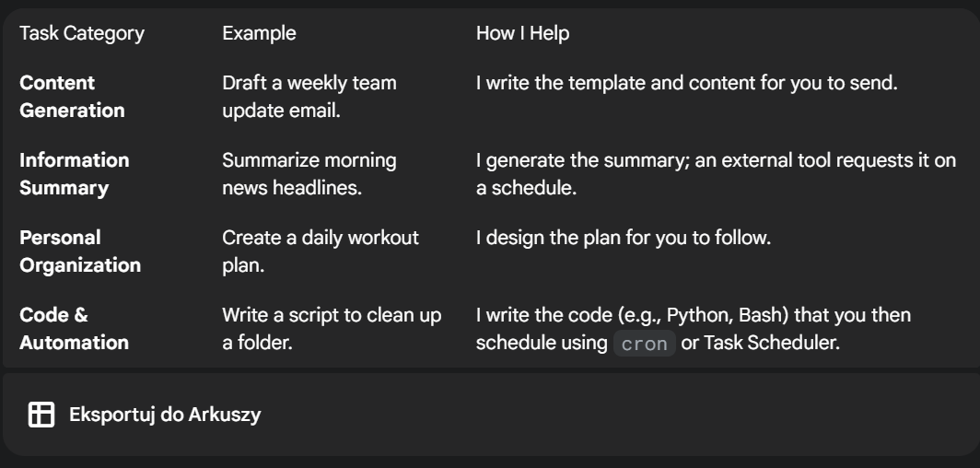Click the weekly team update email example
Viewport: 980px width, 468px height.
[x=309, y=96]
